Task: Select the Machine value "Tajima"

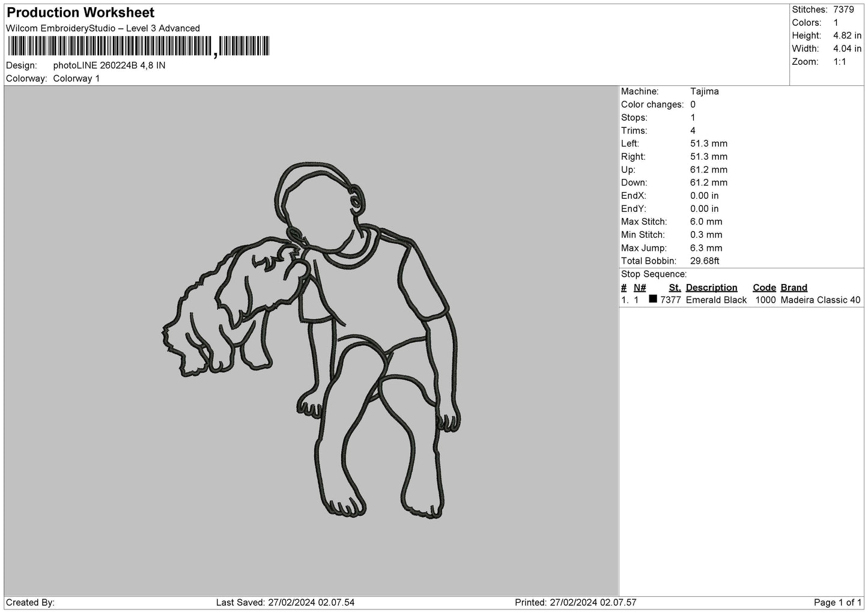Action: (705, 92)
